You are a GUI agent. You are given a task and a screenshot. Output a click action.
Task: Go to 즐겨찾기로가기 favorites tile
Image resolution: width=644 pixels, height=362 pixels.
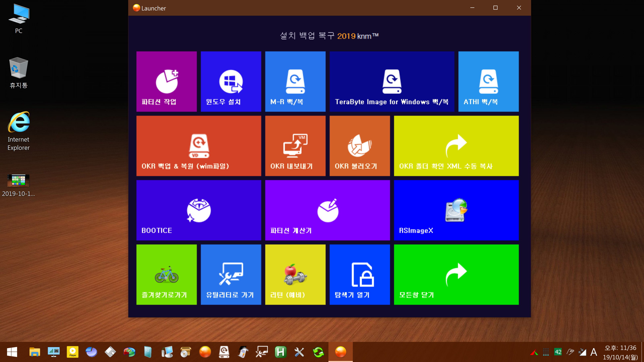point(166,275)
